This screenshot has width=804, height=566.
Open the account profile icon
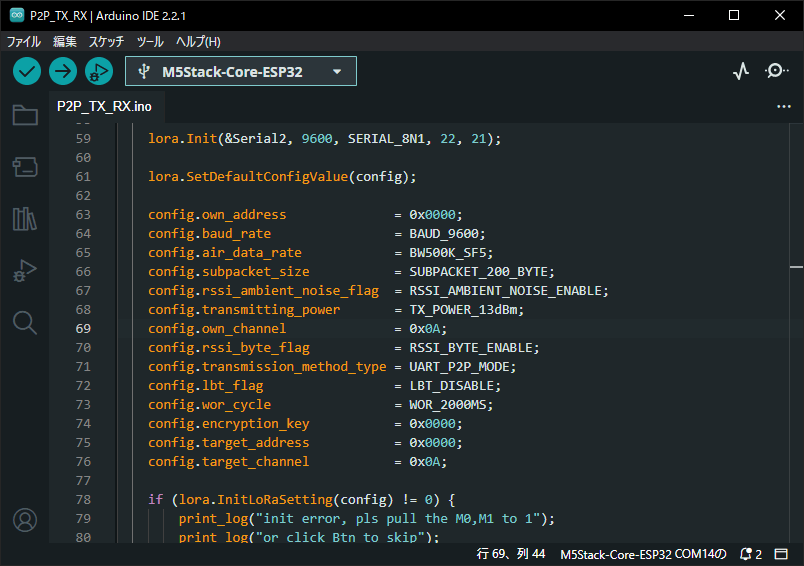point(25,520)
